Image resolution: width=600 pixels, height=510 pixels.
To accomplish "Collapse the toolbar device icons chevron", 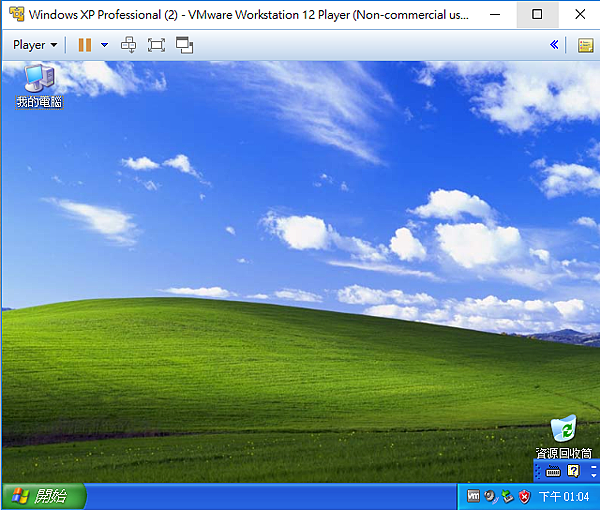I will tap(554, 45).
